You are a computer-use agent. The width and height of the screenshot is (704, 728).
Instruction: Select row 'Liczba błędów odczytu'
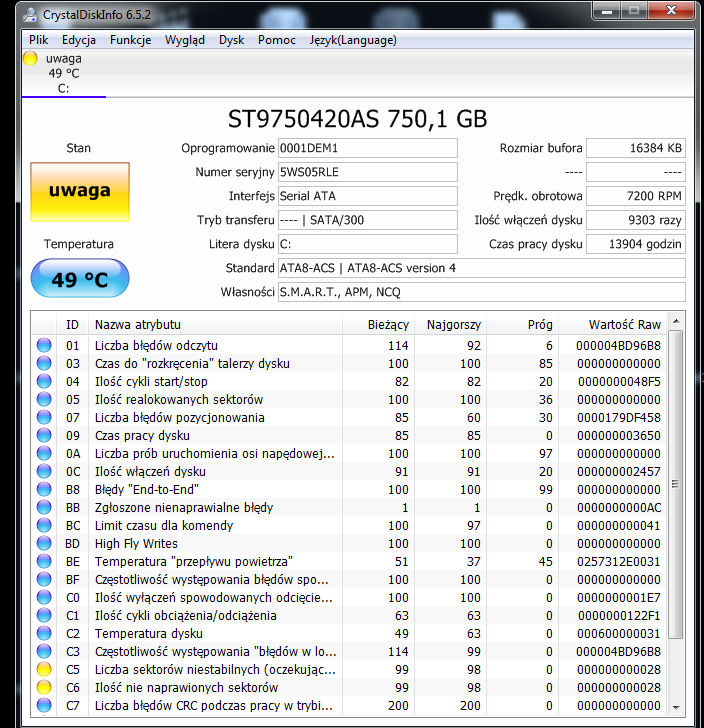pos(350,345)
